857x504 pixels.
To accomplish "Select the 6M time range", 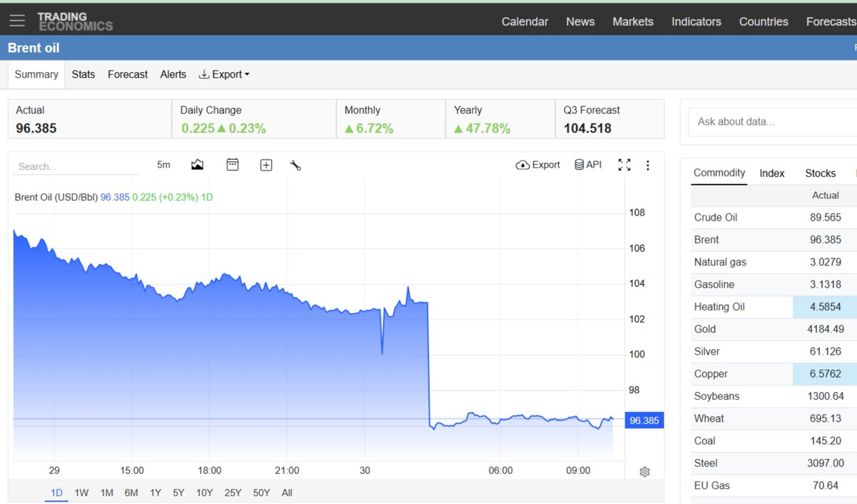I will [x=131, y=493].
